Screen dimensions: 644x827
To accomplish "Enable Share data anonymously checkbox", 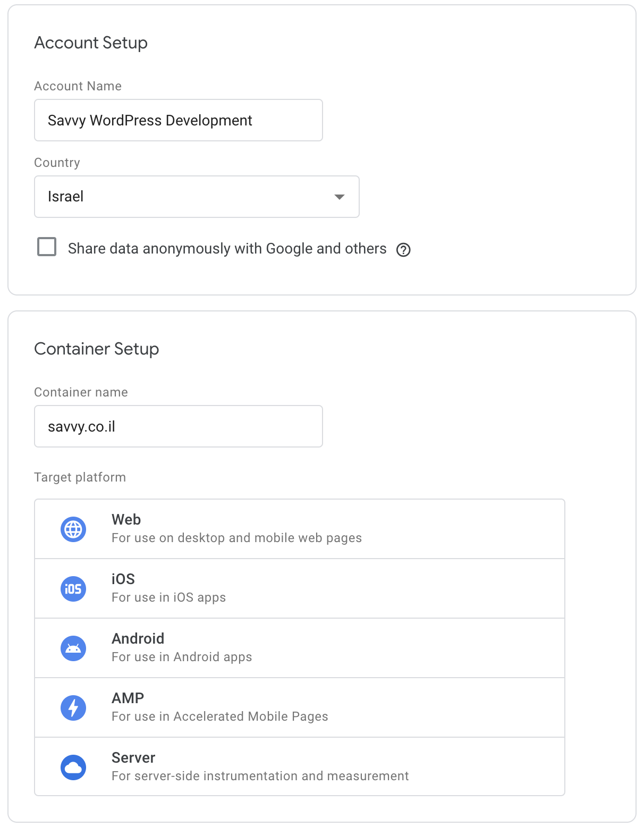I will [x=47, y=247].
